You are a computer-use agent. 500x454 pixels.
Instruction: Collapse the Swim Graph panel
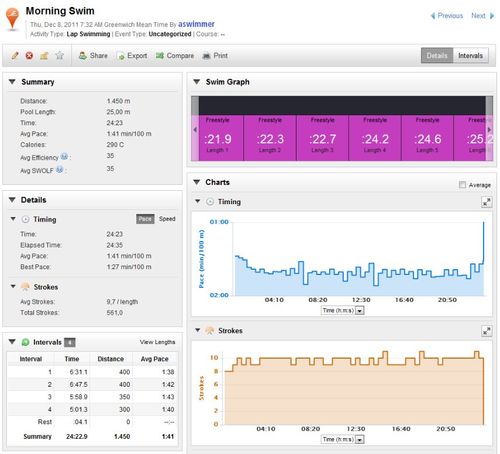[x=197, y=82]
